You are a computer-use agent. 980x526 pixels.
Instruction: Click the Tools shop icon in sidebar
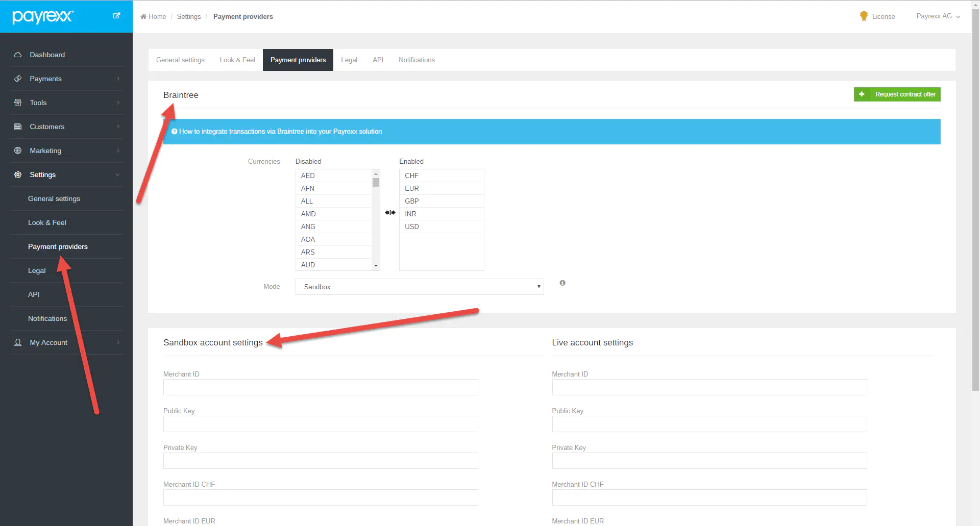[x=18, y=103]
